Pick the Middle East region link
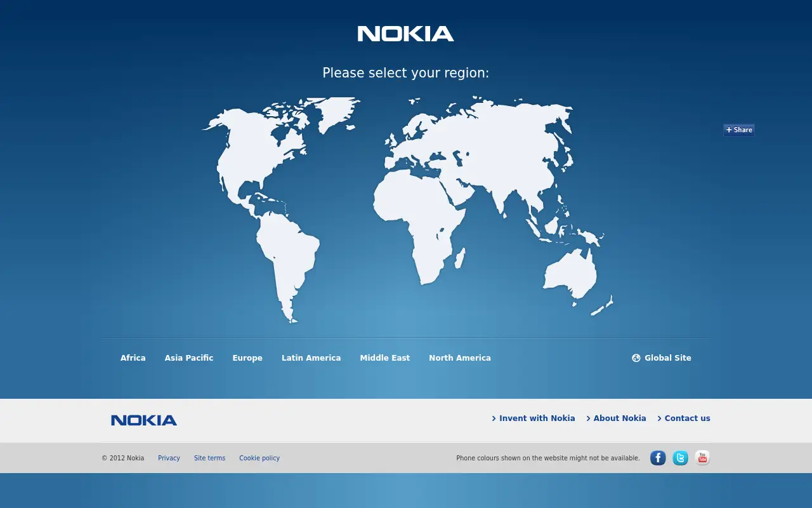This screenshot has width=812, height=508. [x=385, y=358]
